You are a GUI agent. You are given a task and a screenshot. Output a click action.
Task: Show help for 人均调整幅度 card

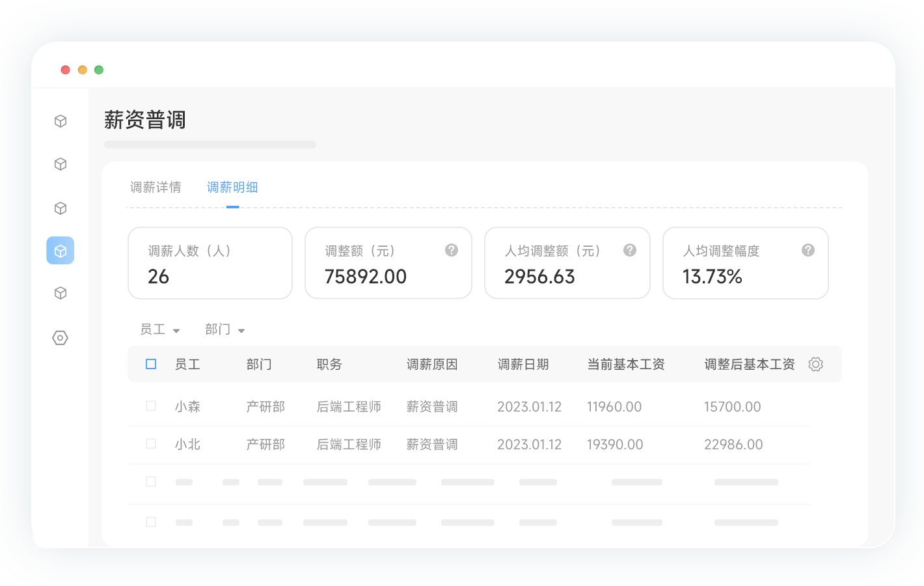point(808,250)
